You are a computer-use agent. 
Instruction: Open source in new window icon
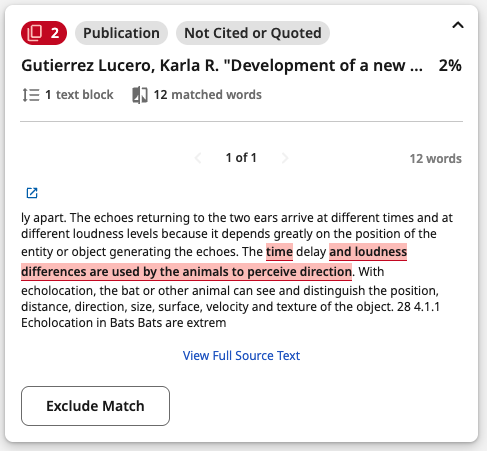pos(32,193)
